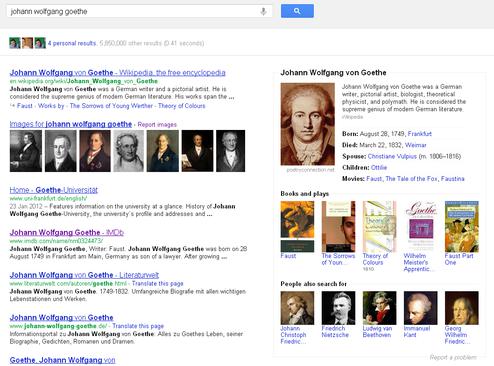
Task: Open the Wikipedia source link below the description
Action: point(353,117)
